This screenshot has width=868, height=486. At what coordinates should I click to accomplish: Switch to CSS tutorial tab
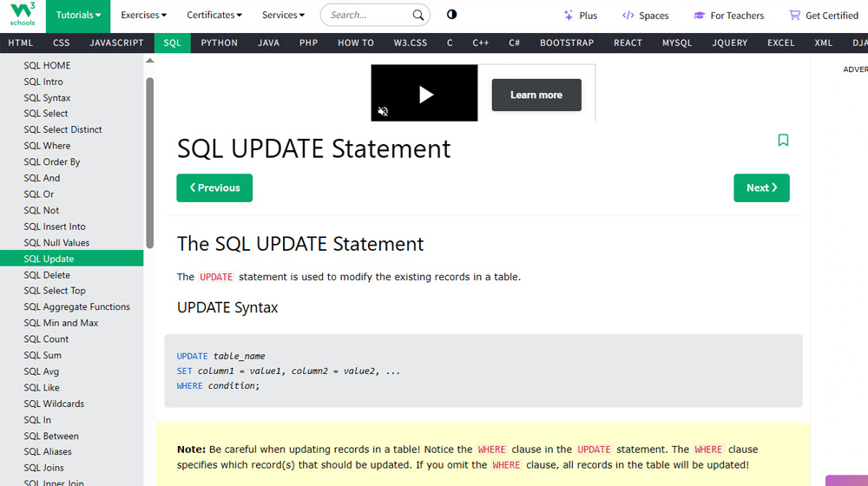click(62, 43)
